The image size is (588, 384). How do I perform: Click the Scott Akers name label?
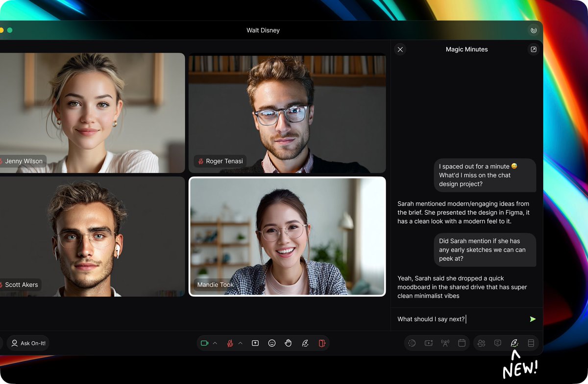pos(22,284)
